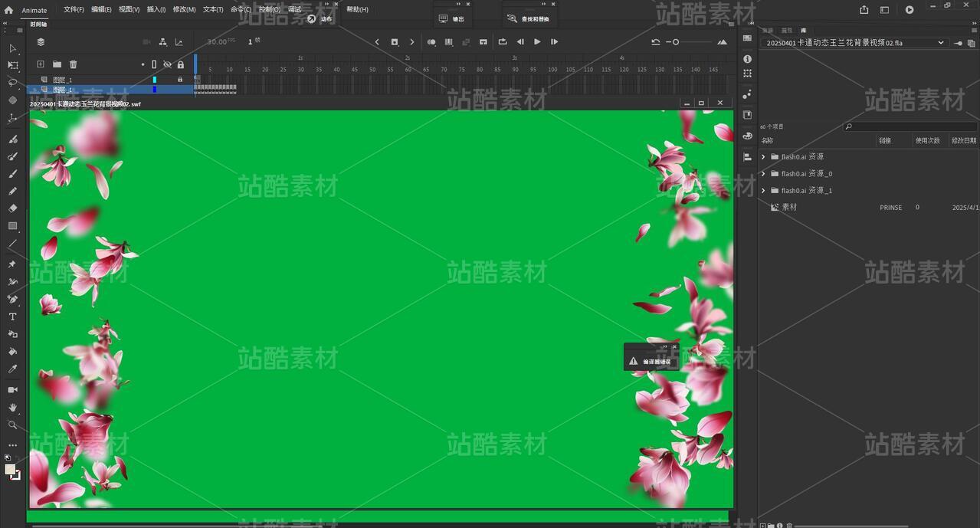This screenshot has width=980, height=528.
Task: Open the Info panel icon
Action: pyautogui.click(x=747, y=59)
